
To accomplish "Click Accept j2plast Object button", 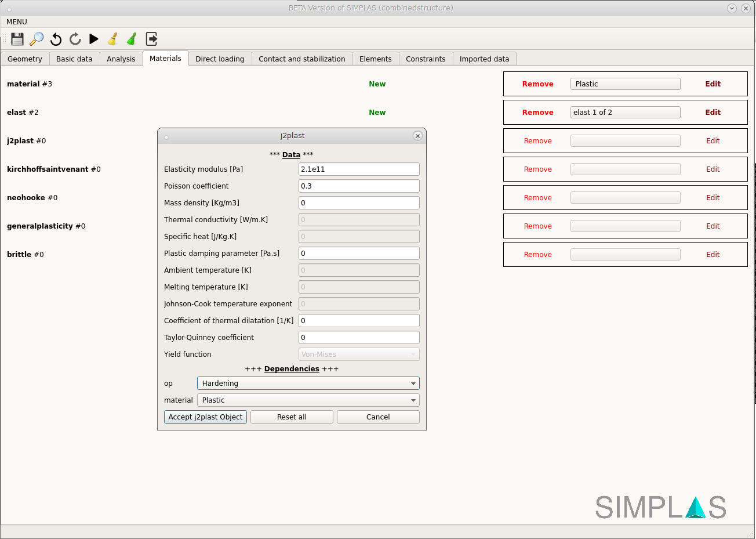I will 205,417.
